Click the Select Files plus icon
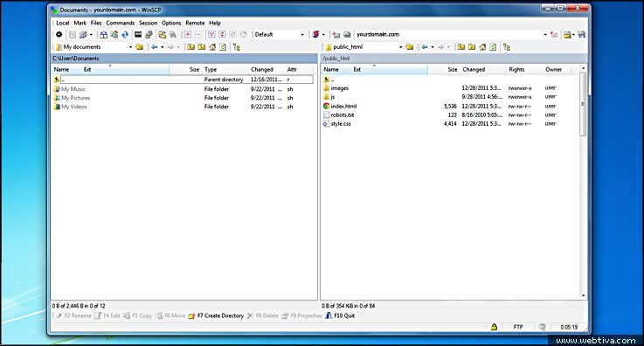The height and width of the screenshot is (346, 644). pyautogui.click(x=187, y=34)
